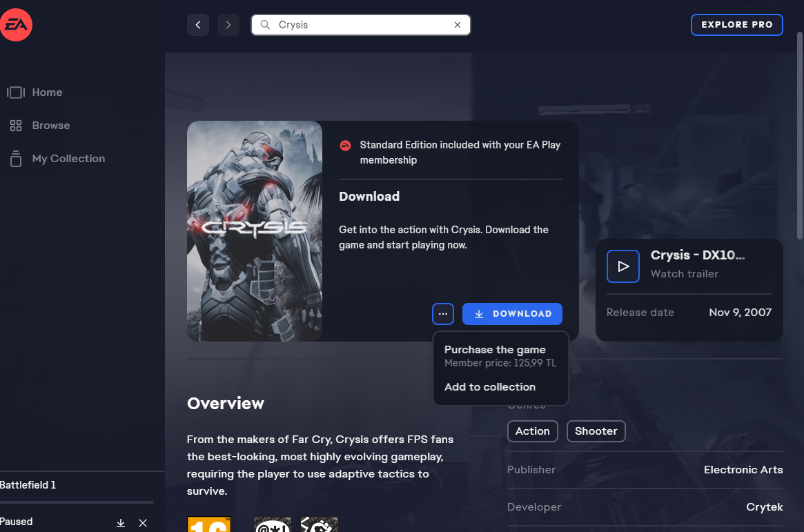804x532 pixels.
Task: Toggle the three-dot more options button
Action: pos(443,314)
